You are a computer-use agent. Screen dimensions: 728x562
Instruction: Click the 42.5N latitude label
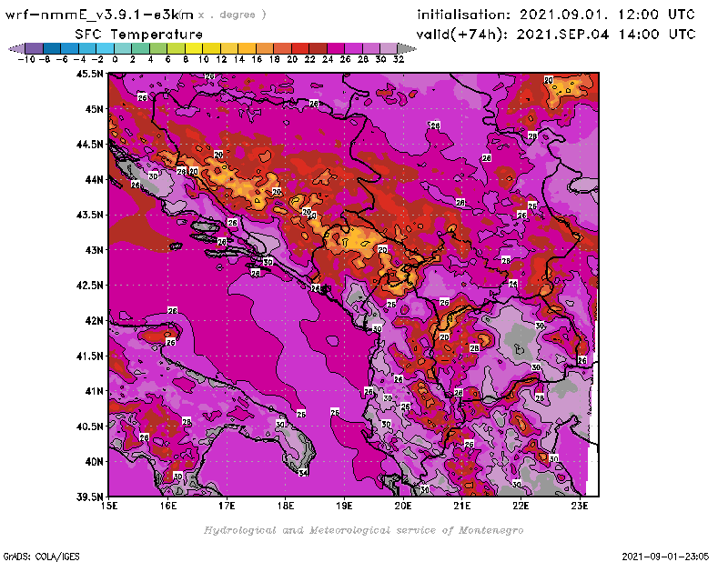[89, 286]
